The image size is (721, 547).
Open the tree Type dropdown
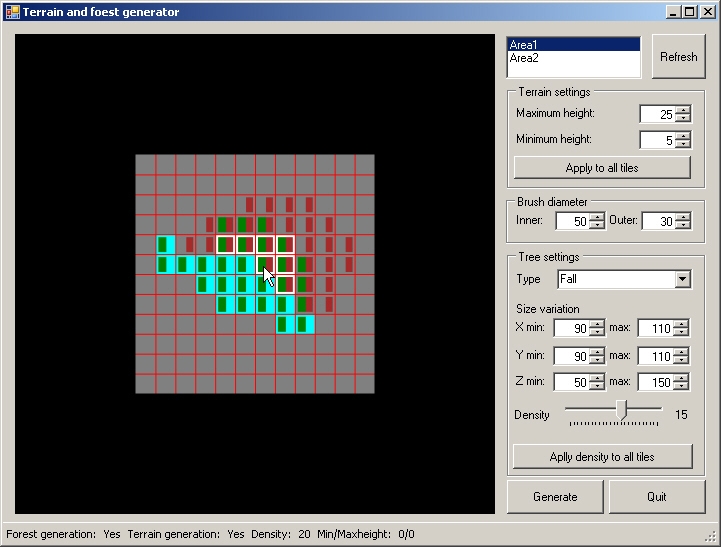(x=682, y=279)
